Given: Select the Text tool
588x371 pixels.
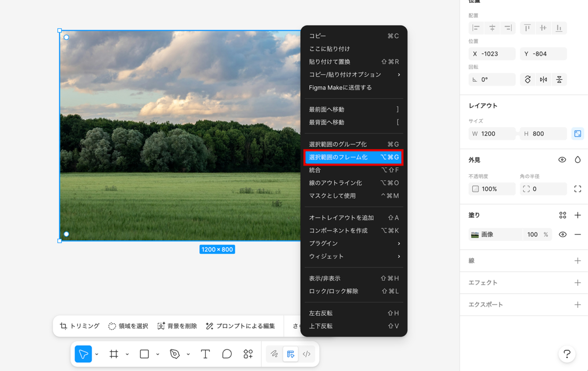Looking at the screenshot, I should click(205, 354).
